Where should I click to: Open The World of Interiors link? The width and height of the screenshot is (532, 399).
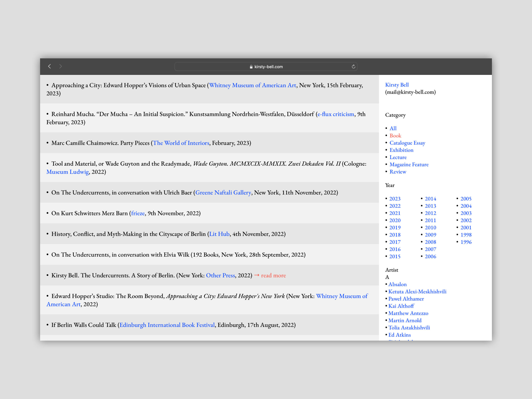181,143
